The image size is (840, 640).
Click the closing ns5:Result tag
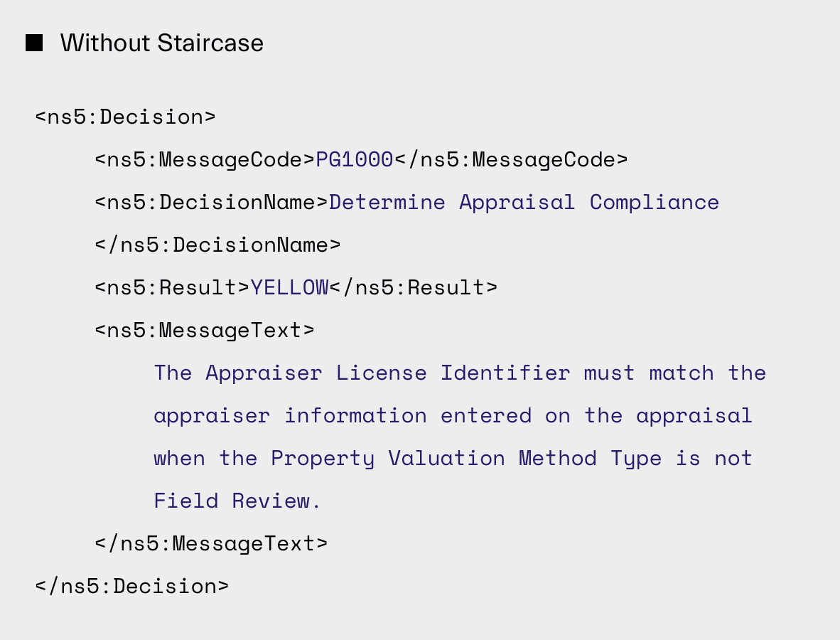414,288
